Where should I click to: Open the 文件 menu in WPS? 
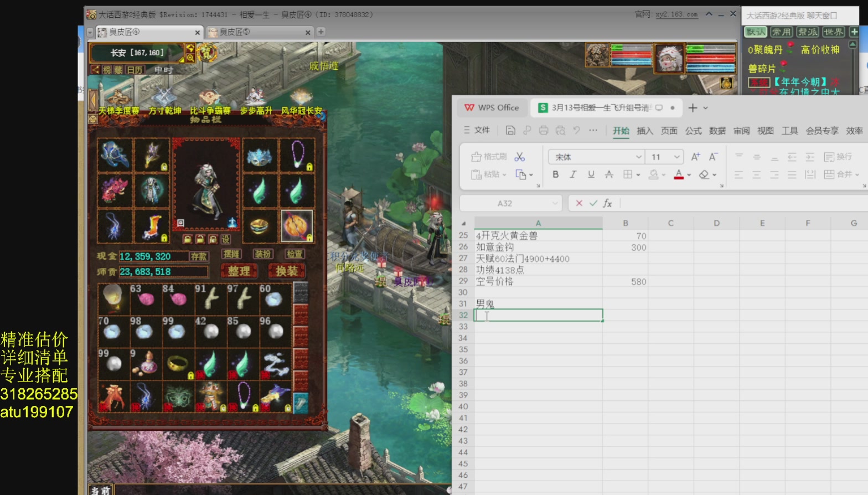coord(477,130)
